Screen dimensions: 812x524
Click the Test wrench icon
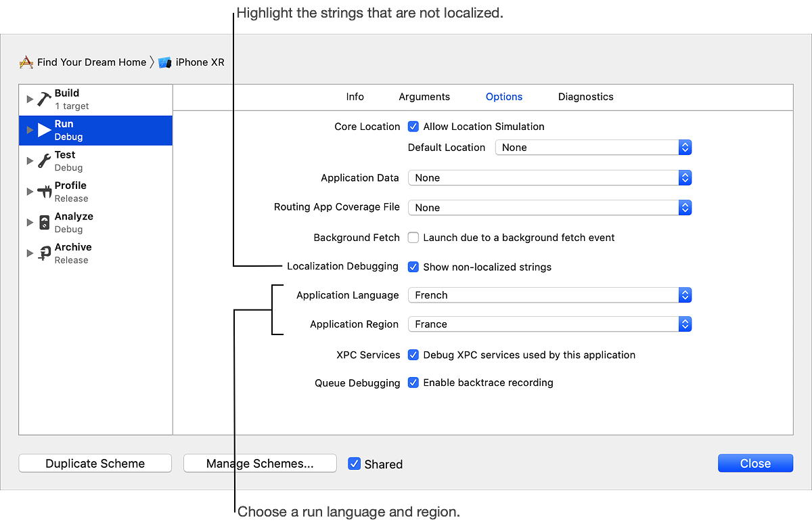[44, 161]
